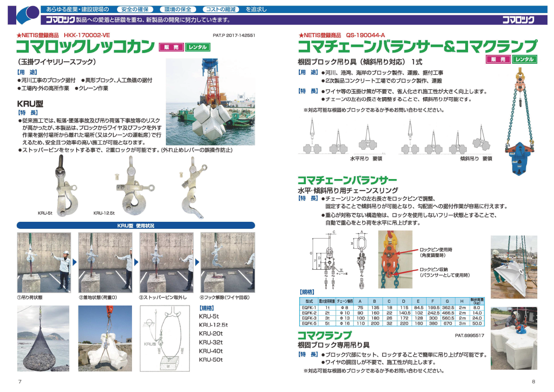Click page number 8 at bottom right
Screen dimensions: 554x392
(x=534, y=381)
